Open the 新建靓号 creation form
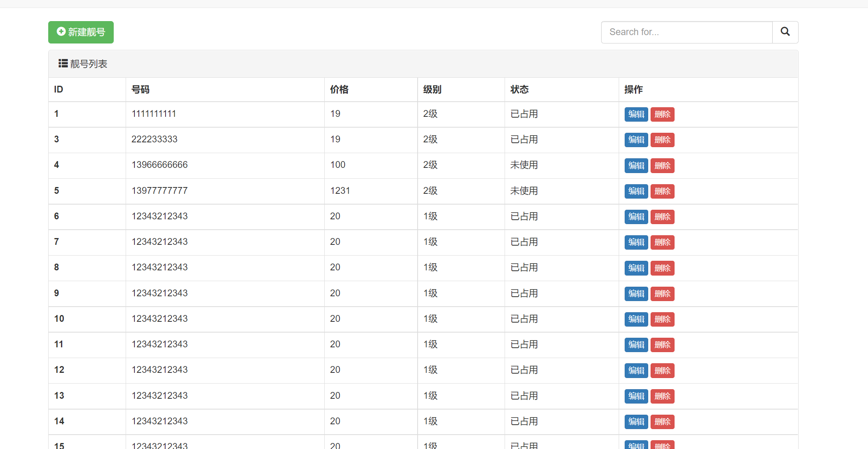 click(x=81, y=32)
